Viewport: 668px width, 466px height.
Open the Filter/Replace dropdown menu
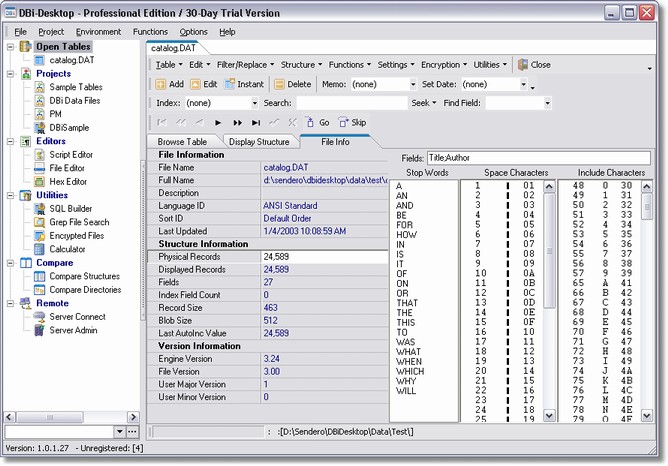click(245, 65)
